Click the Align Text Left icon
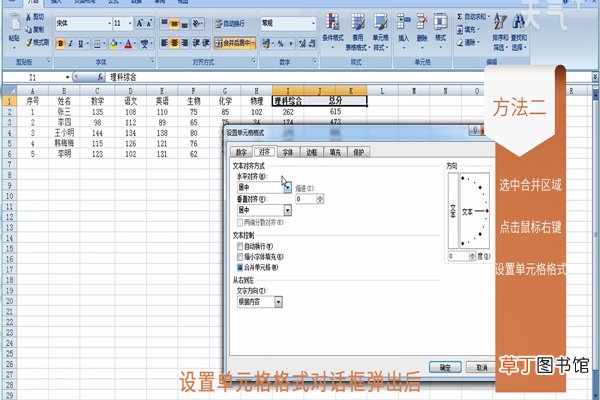Image resolution: width=600 pixels, height=400 pixels. click(164, 43)
